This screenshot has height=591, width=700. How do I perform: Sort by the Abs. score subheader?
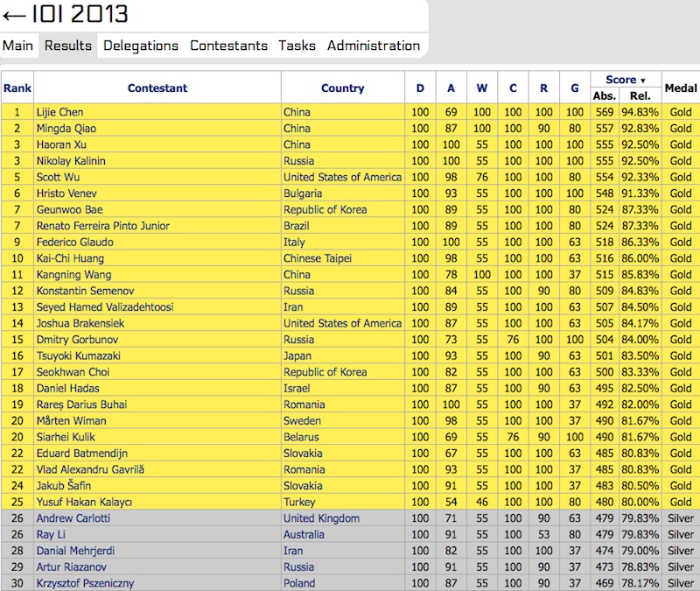point(605,95)
